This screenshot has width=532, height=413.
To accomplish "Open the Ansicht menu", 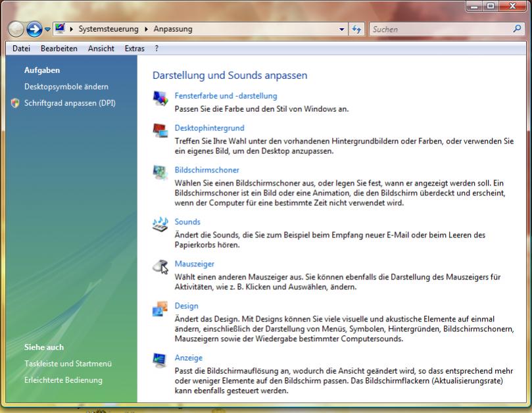I will 101,49.
